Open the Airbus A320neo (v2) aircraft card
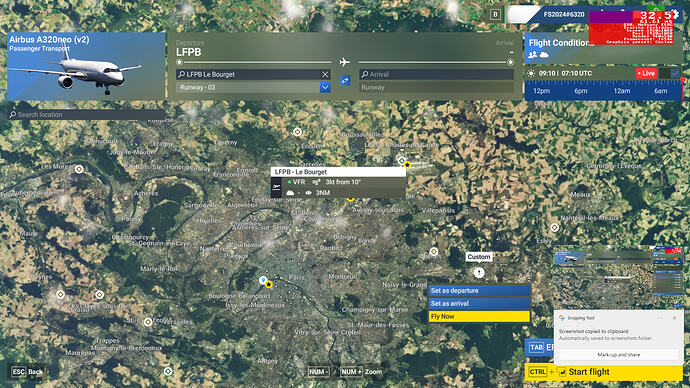The width and height of the screenshot is (690, 388). (86, 66)
